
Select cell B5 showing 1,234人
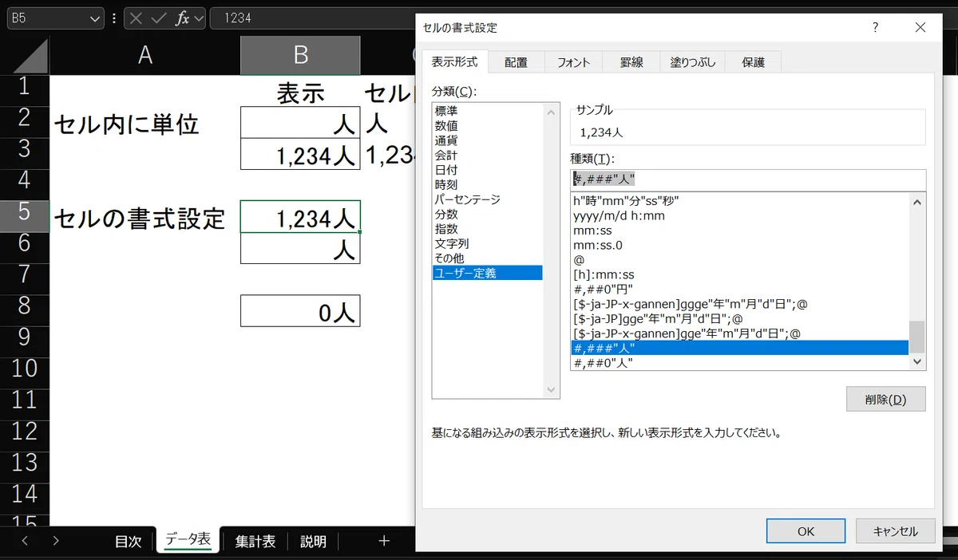[x=300, y=216]
